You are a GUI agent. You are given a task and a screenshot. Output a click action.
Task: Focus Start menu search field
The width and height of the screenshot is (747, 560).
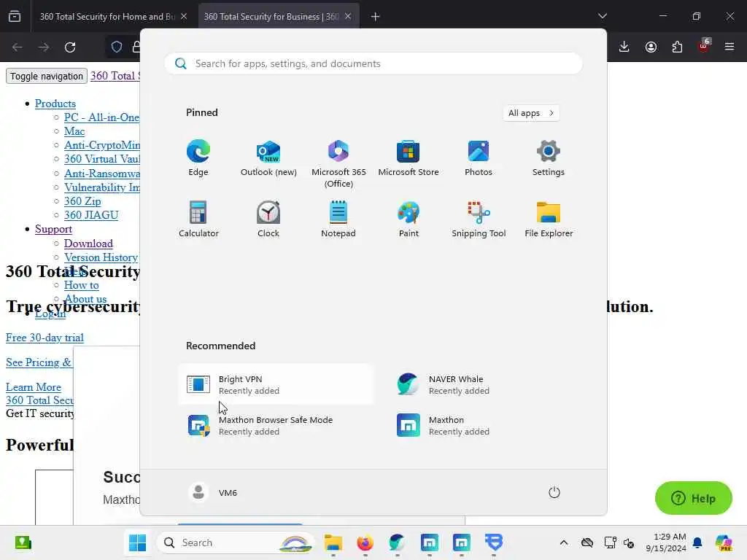coord(373,63)
